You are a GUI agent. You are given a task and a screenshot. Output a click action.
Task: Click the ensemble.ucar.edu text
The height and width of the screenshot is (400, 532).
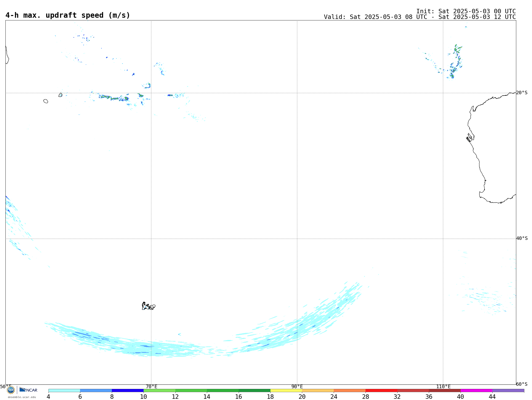click(22, 397)
